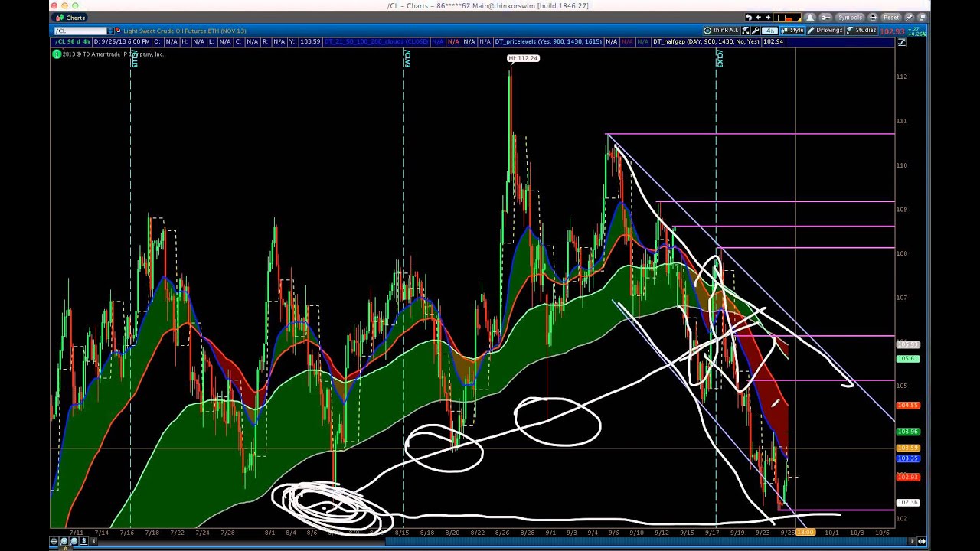980x551 pixels.
Task: Click the DT_pricelevels study label
Action: pos(549,42)
